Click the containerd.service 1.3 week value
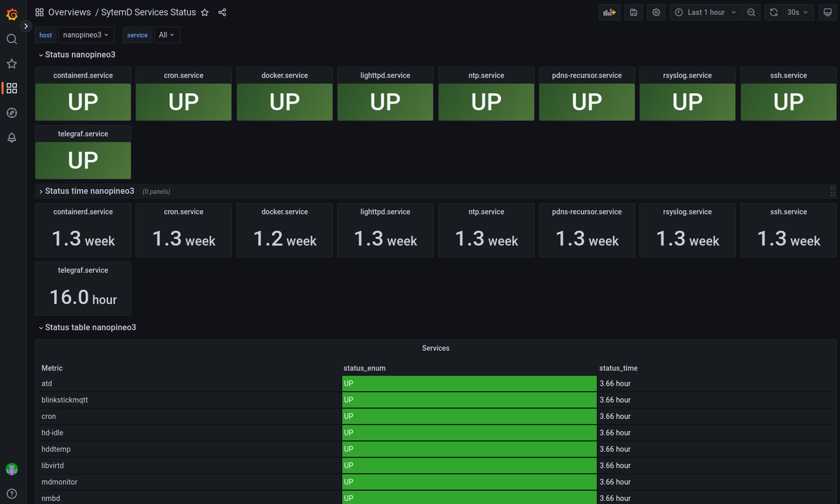Screen dimensions: 840x504 point(83,239)
